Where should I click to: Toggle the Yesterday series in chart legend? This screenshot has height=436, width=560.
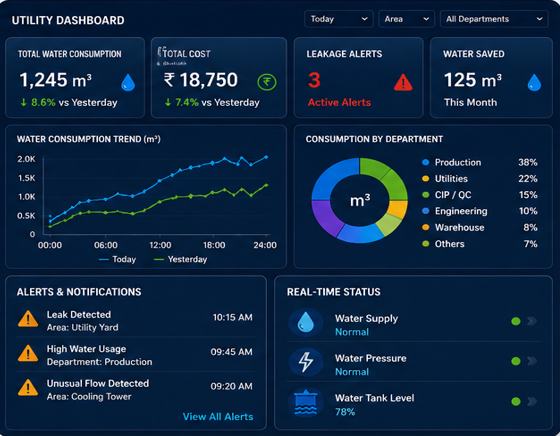(180, 259)
